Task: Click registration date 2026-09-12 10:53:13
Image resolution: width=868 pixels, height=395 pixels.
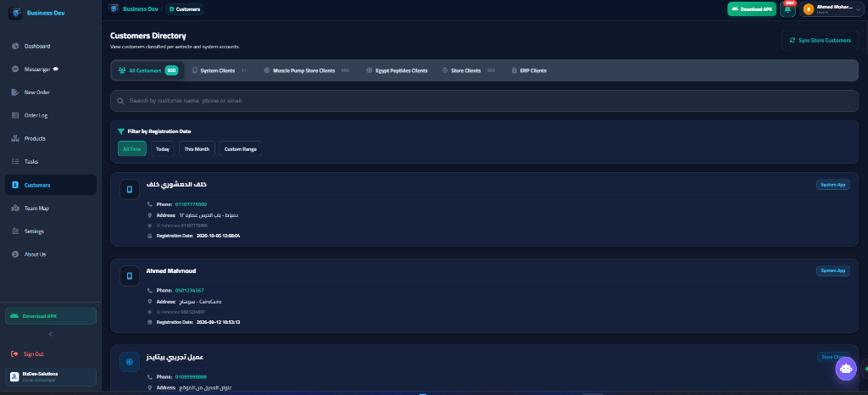Action: (218, 322)
